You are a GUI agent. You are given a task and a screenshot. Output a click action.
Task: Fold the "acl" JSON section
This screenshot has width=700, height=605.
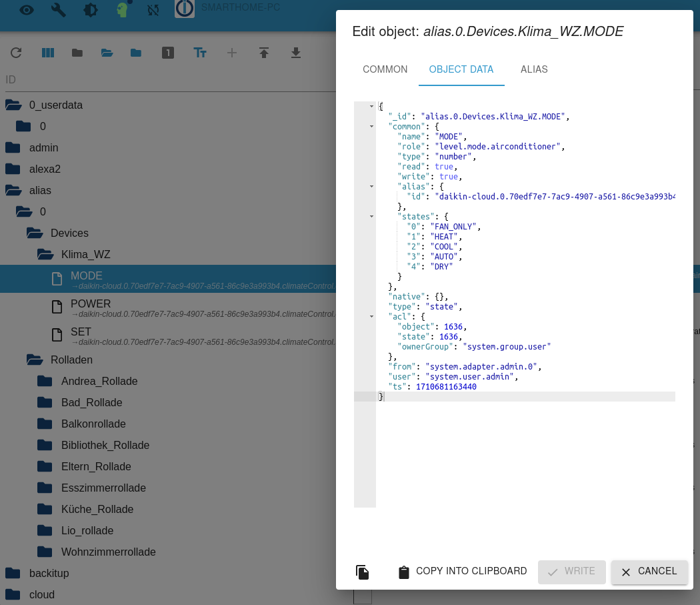[371, 316]
